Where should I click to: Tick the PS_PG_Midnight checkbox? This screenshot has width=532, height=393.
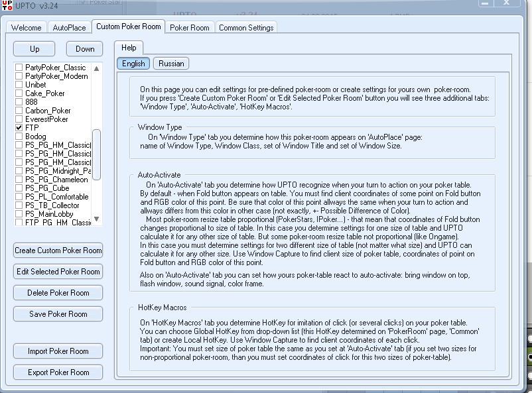[19, 171]
